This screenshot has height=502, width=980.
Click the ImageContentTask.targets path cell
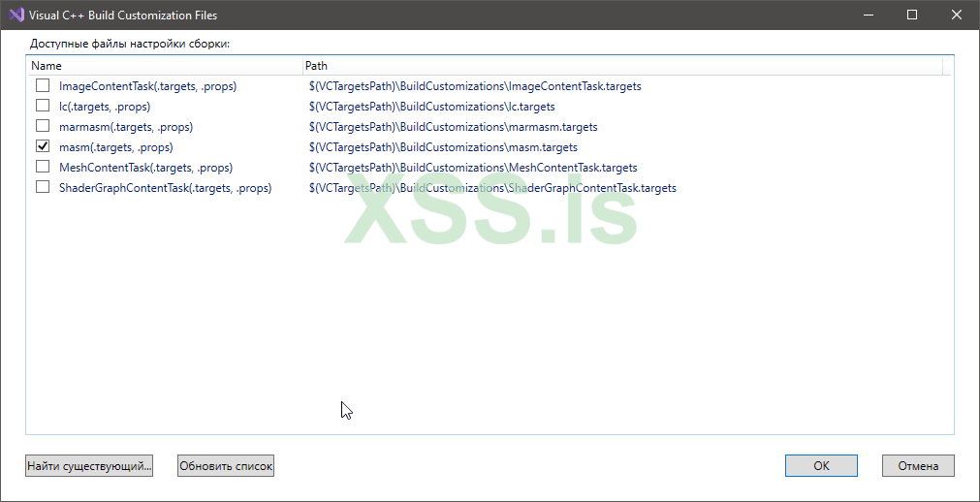pyautogui.click(x=475, y=86)
